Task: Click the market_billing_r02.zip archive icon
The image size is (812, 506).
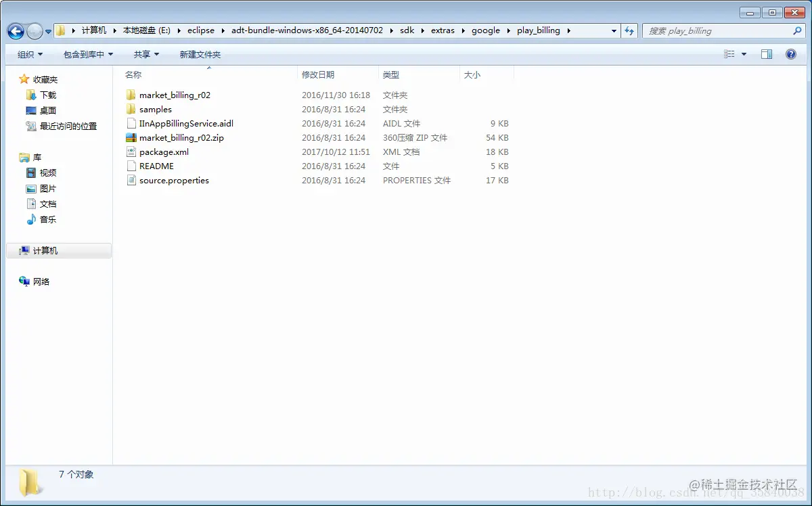Action: (131, 137)
